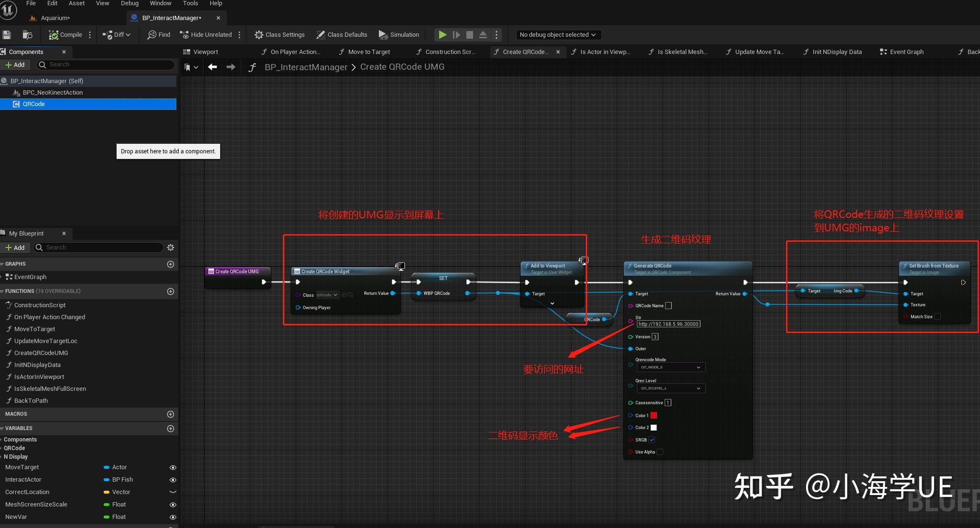Click the red Color 1 swatch
The width and height of the screenshot is (980, 528).
[x=654, y=416]
